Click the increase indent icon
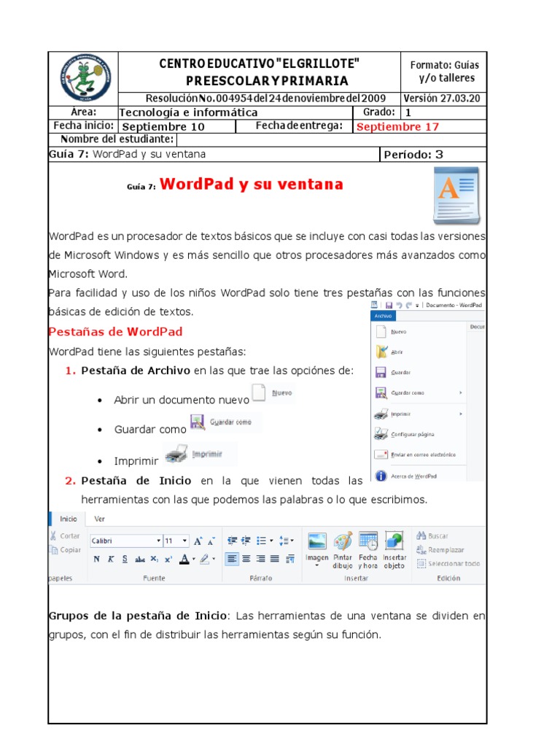This screenshot has height=747, width=560. [x=246, y=541]
